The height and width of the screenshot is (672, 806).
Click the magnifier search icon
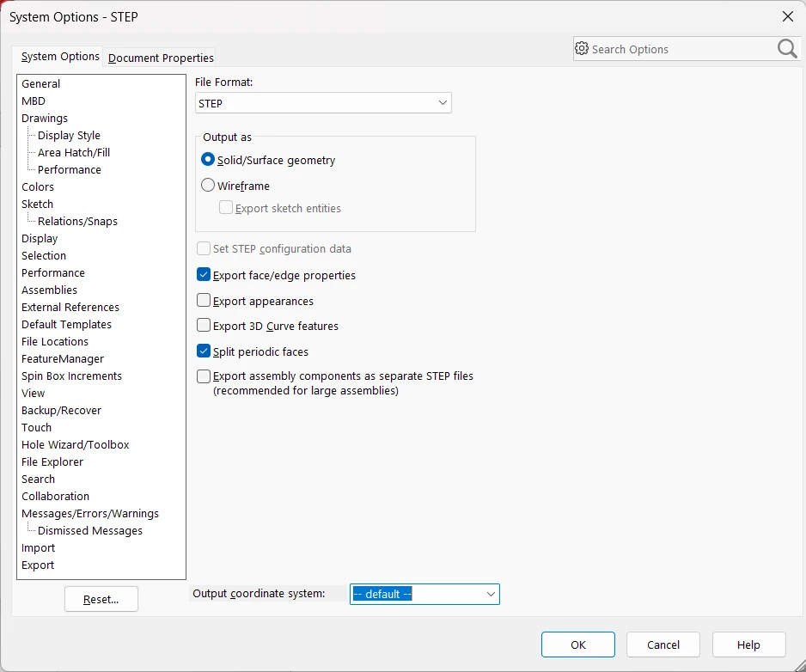[x=787, y=49]
